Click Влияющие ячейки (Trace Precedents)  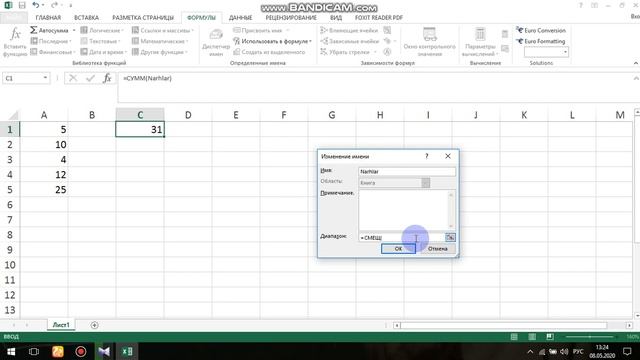pos(350,30)
